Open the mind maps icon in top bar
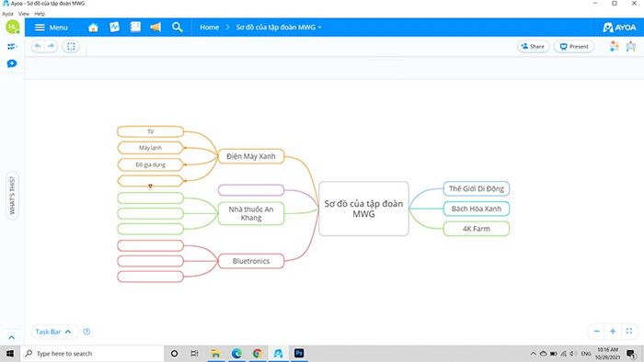Screen dimensions: 644x362 (x=114, y=27)
